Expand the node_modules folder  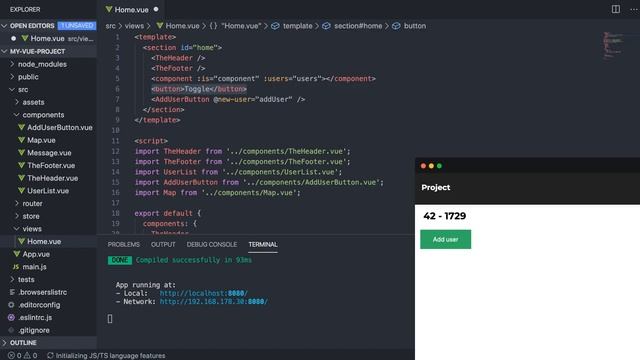(x=12, y=64)
